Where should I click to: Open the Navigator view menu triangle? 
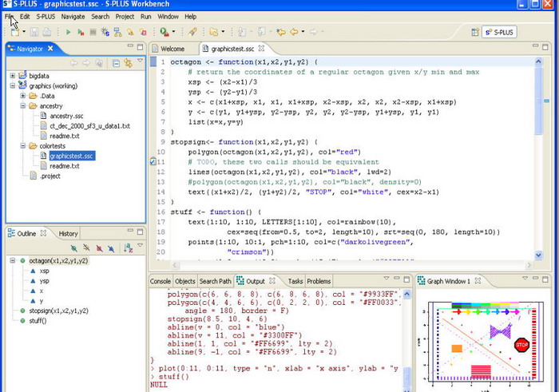coord(140,61)
